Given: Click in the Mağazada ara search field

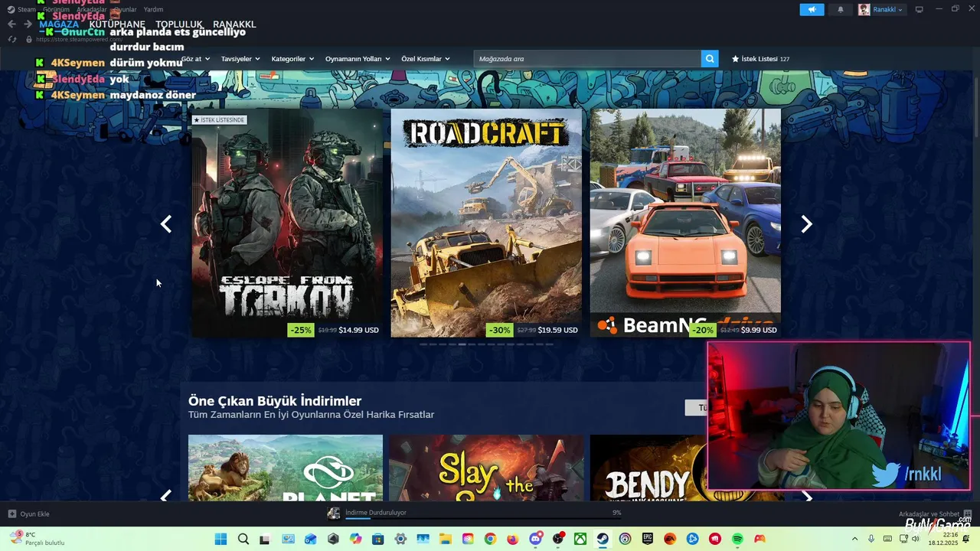Looking at the screenshot, I should tap(587, 59).
